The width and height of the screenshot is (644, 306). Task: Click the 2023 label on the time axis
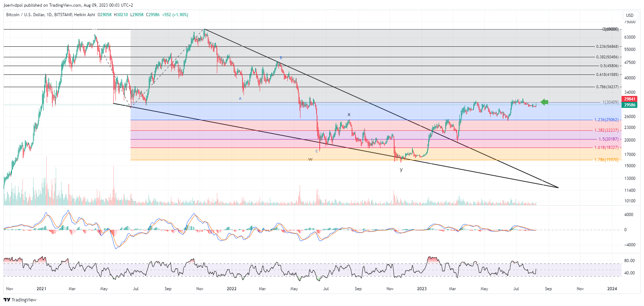click(421, 289)
